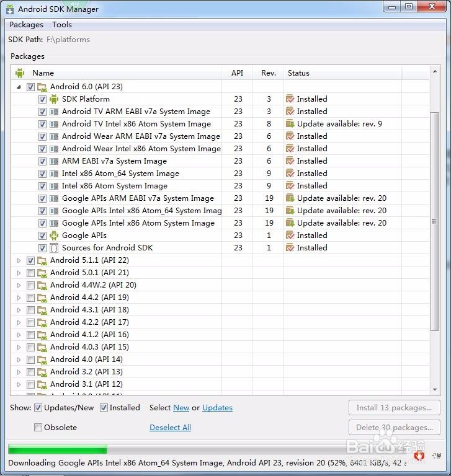Click the Delete 30 packages button
This screenshot has width=451, height=476.
pyautogui.click(x=394, y=428)
